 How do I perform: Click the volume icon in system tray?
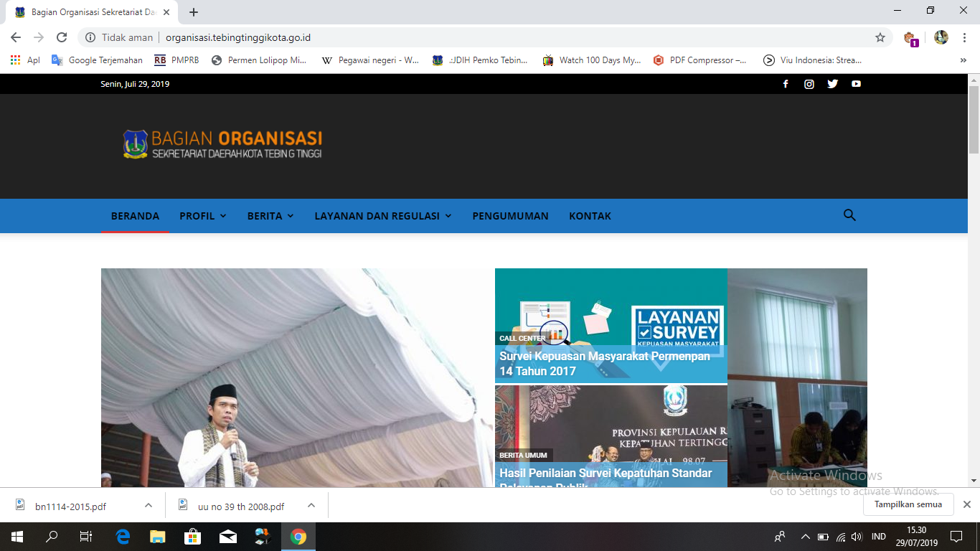click(856, 537)
